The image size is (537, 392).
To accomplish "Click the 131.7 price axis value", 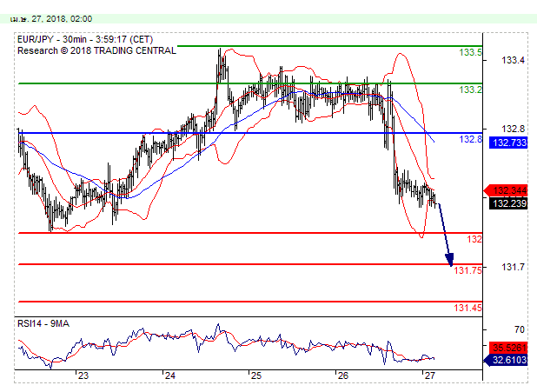I will click(x=513, y=267).
